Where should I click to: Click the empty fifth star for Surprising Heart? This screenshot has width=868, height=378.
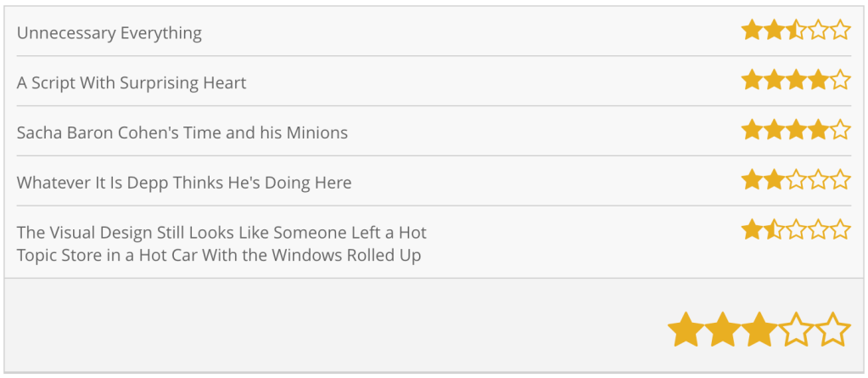pyautogui.click(x=840, y=81)
